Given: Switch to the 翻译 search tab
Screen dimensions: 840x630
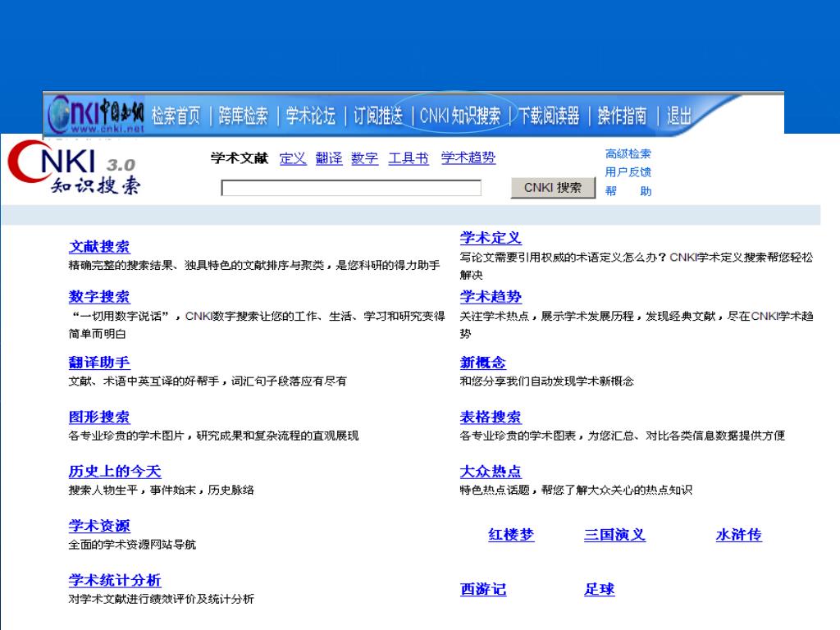Looking at the screenshot, I should (329, 158).
